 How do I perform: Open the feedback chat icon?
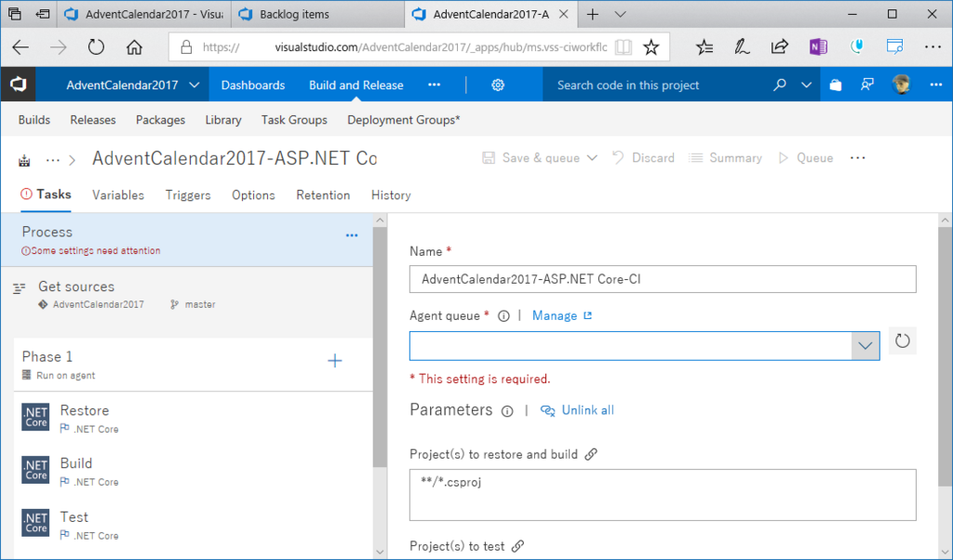point(867,85)
